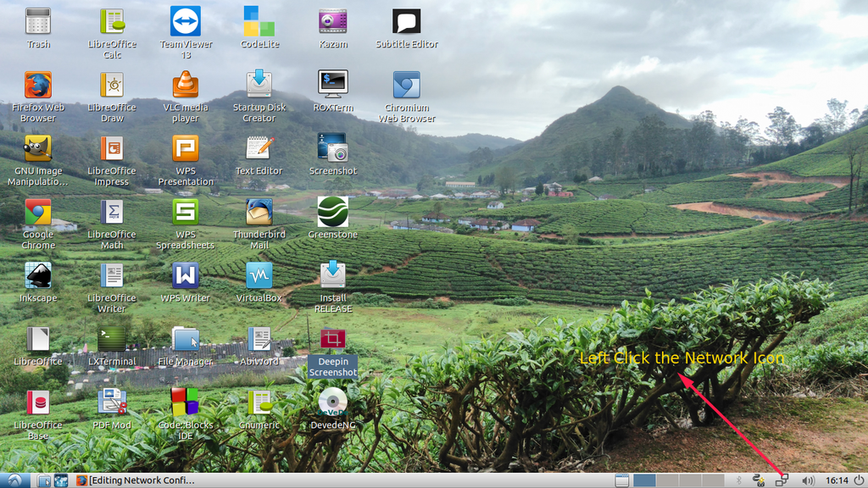This screenshot has height=488, width=868.
Task: Open the LXTerminal desktop icon
Action: (x=111, y=340)
